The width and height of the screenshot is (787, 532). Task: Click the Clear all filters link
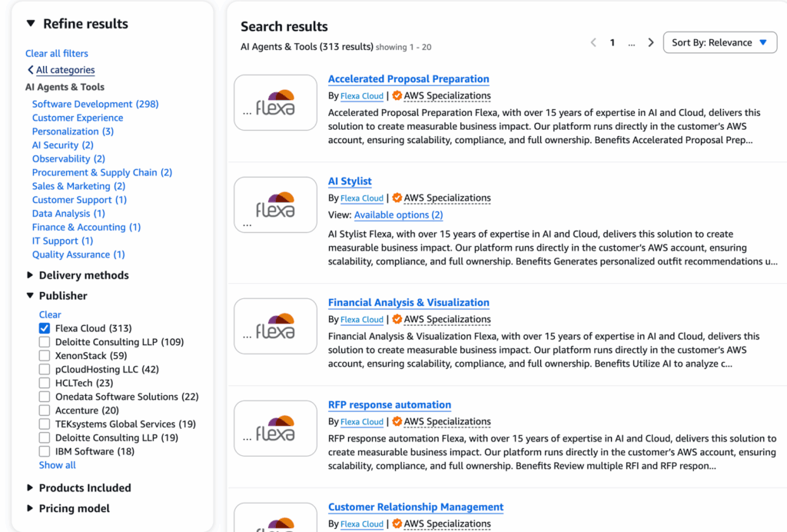(57, 53)
